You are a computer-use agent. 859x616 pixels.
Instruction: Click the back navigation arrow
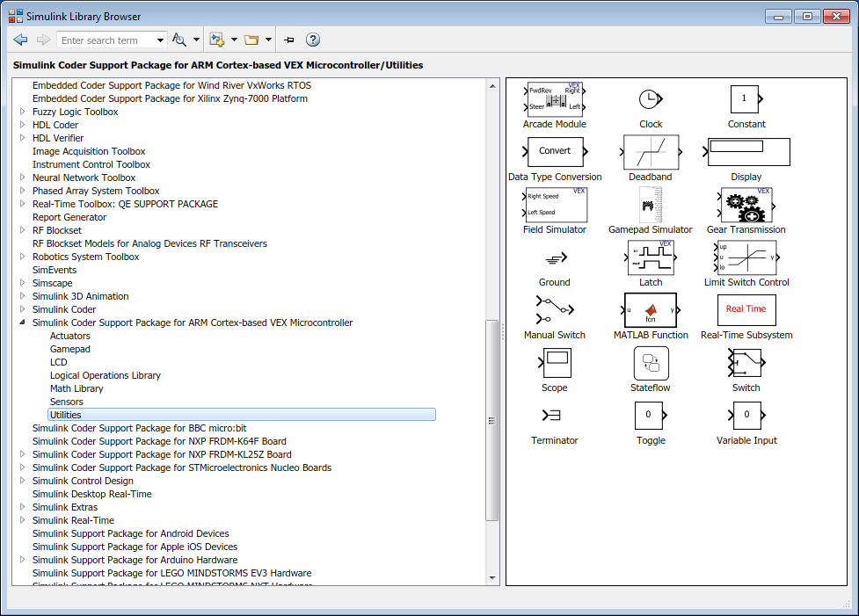click(x=21, y=40)
